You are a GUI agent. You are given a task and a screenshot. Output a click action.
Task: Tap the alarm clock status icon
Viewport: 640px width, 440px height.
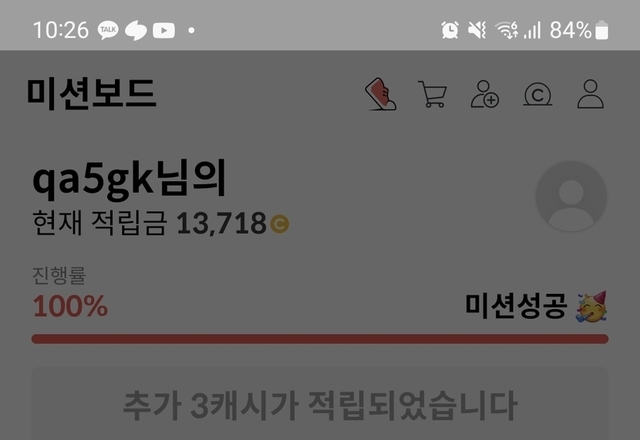click(450, 30)
